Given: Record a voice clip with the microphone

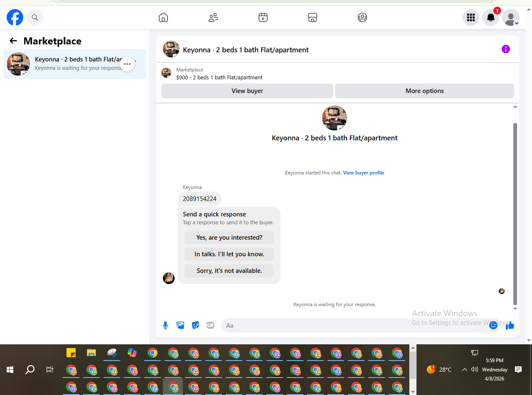Looking at the screenshot, I should coord(165,325).
